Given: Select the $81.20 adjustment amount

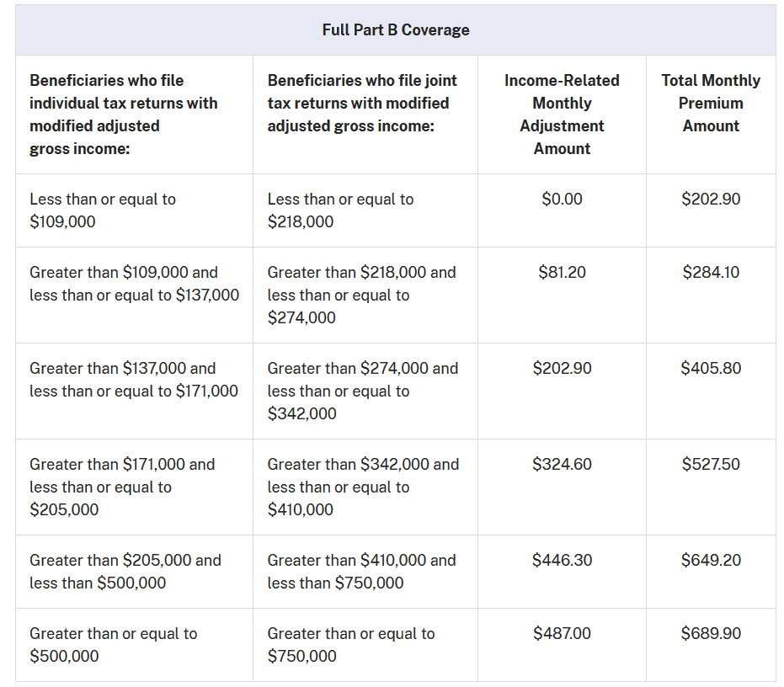Looking at the screenshot, I should coord(562,273).
